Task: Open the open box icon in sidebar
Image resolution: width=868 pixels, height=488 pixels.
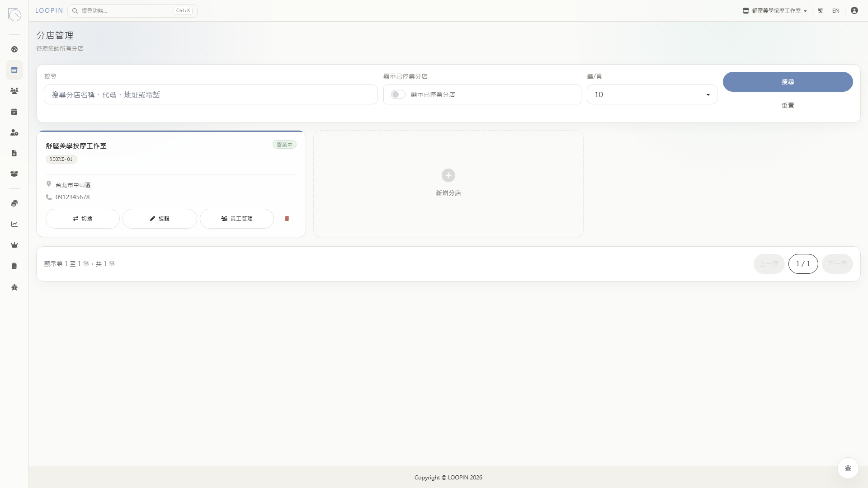Action: click(14, 174)
